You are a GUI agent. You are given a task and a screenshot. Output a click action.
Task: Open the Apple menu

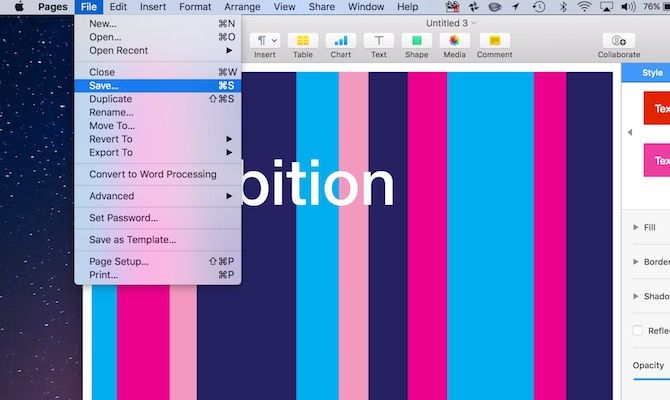click(19, 6)
